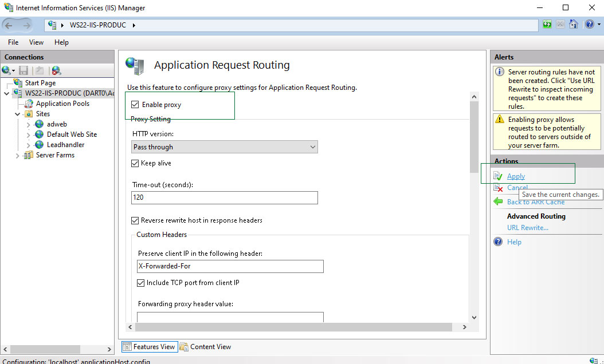Open the HTTP version dropdown

pyautogui.click(x=225, y=147)
